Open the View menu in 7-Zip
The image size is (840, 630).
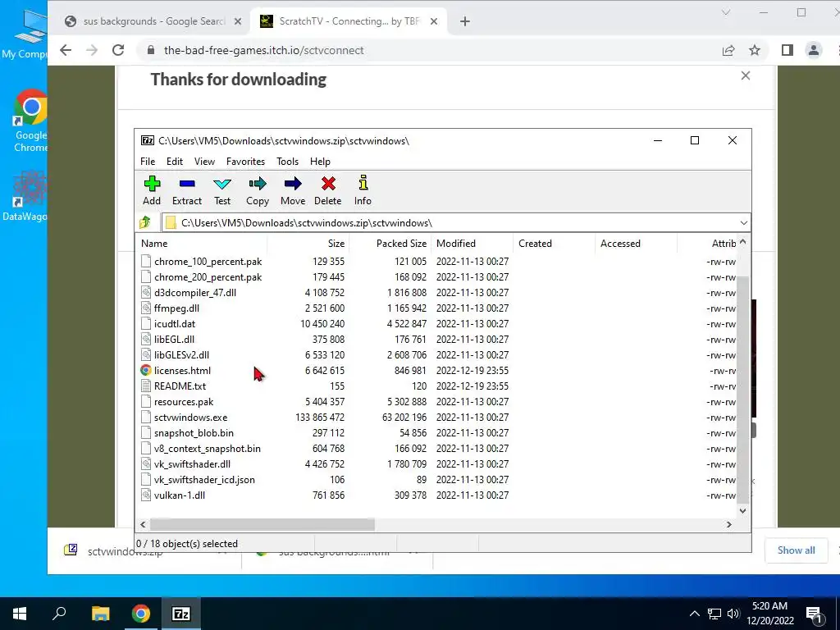(x=204, y=162)
